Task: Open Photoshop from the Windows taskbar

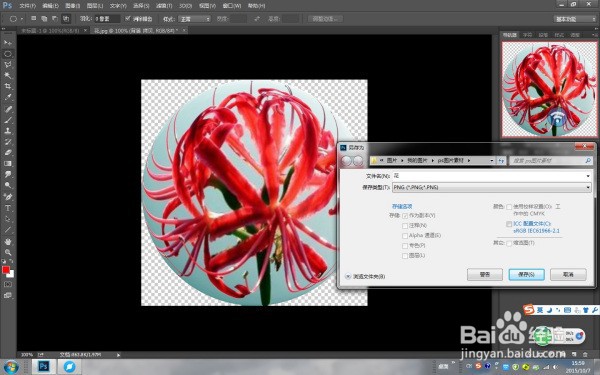Action: [x=44, y=367]
